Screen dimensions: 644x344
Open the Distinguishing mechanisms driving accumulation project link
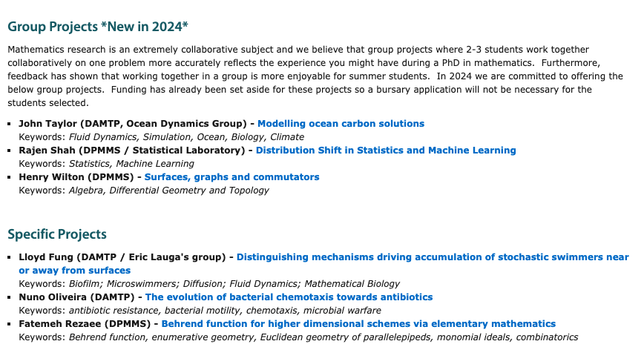click(323, 263)
